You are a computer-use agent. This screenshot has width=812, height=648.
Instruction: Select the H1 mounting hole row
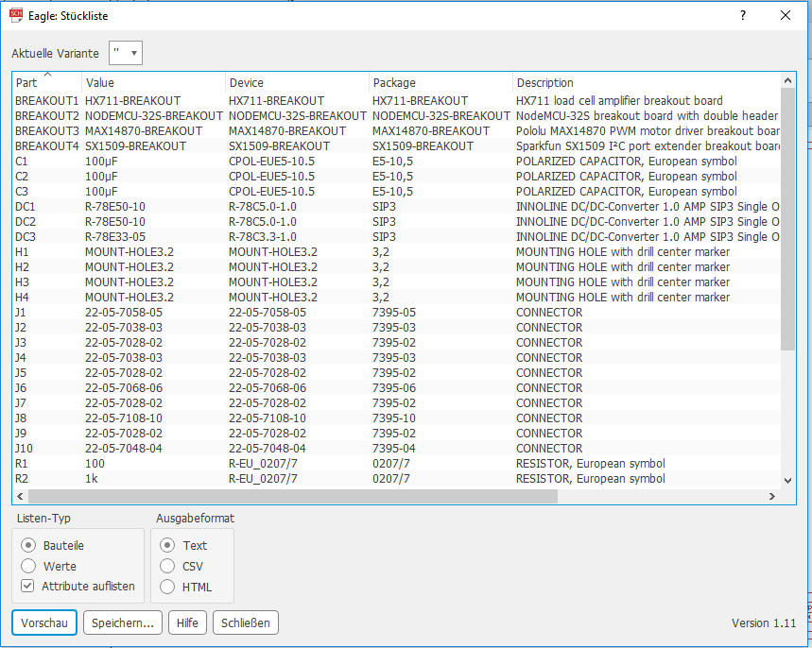click(x=396, y=251)
